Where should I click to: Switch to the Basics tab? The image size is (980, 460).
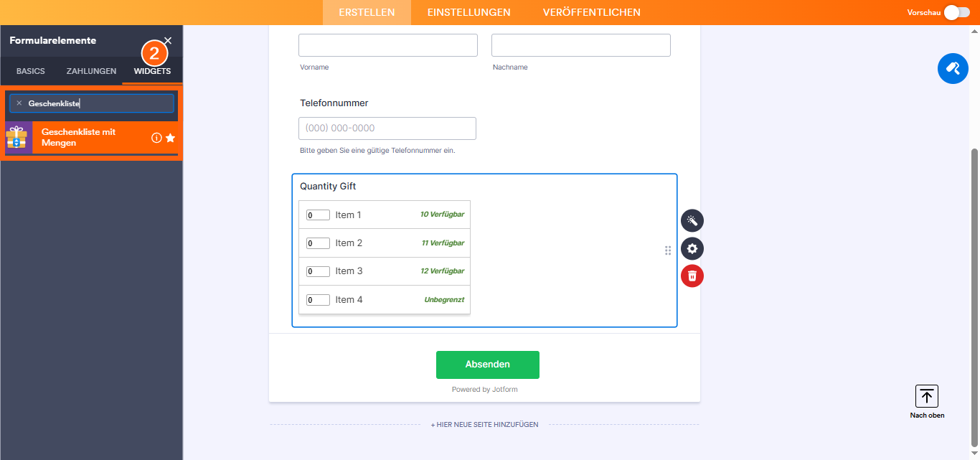pos(31,71)
